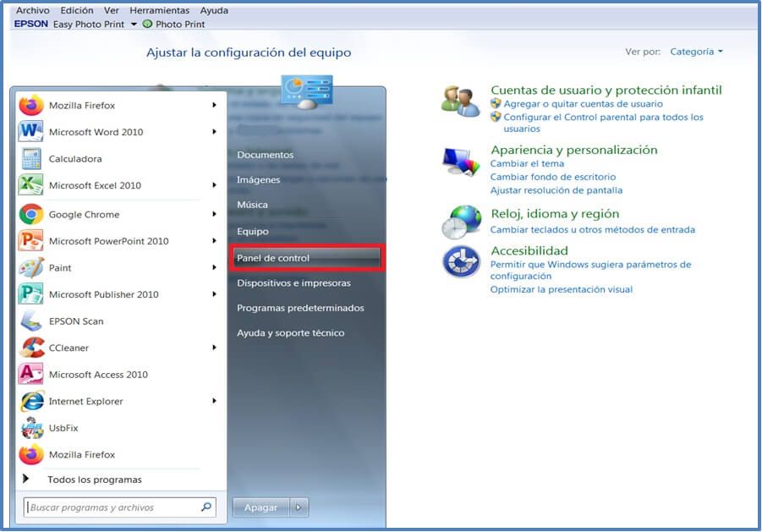Viewport: 762px width, 532px height.
Task: Show Todos los programas
Action: pos(95,480)
